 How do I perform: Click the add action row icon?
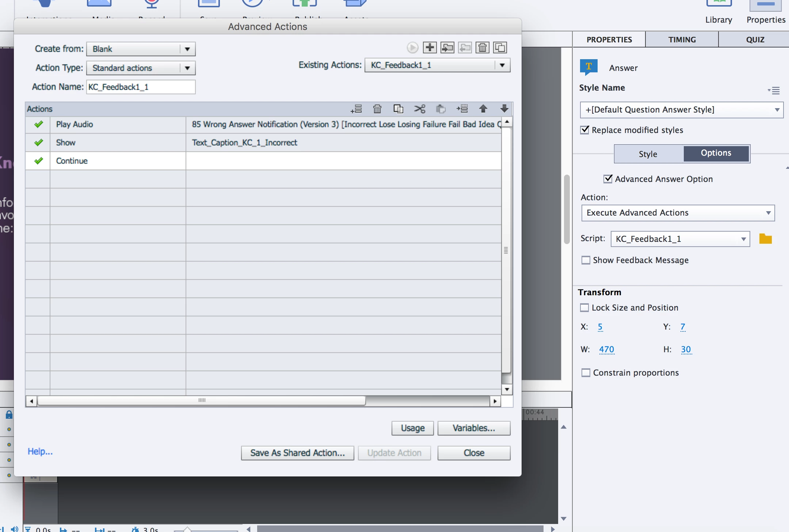point(356,109)
